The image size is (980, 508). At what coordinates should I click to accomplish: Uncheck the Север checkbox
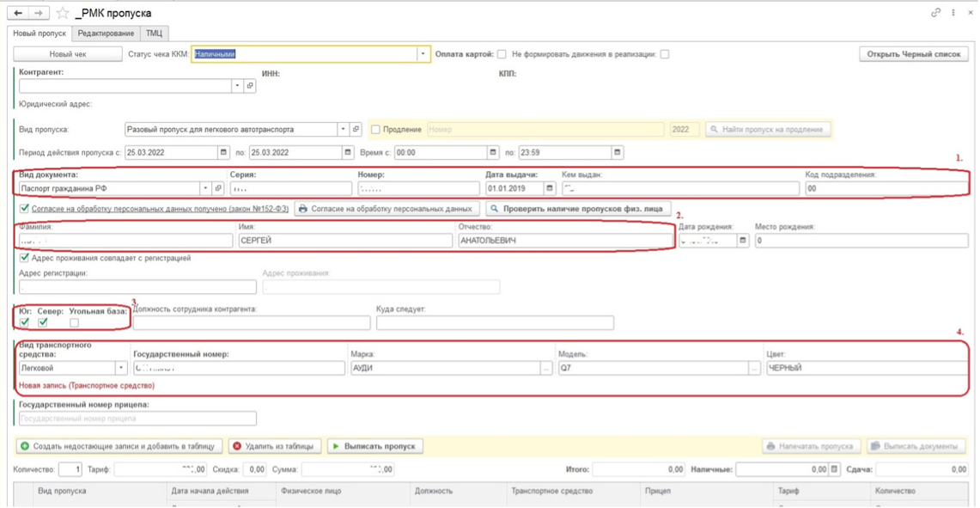(x=42, y=323)
